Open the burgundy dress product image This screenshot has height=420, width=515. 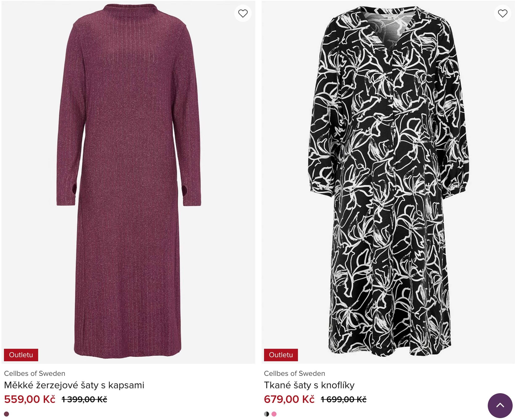128,169
